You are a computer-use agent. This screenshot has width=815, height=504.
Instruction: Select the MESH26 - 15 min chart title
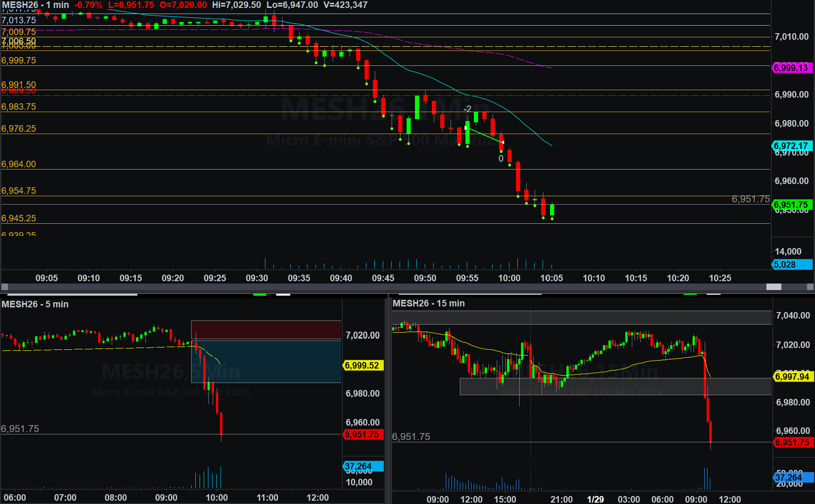coord(429,303)
